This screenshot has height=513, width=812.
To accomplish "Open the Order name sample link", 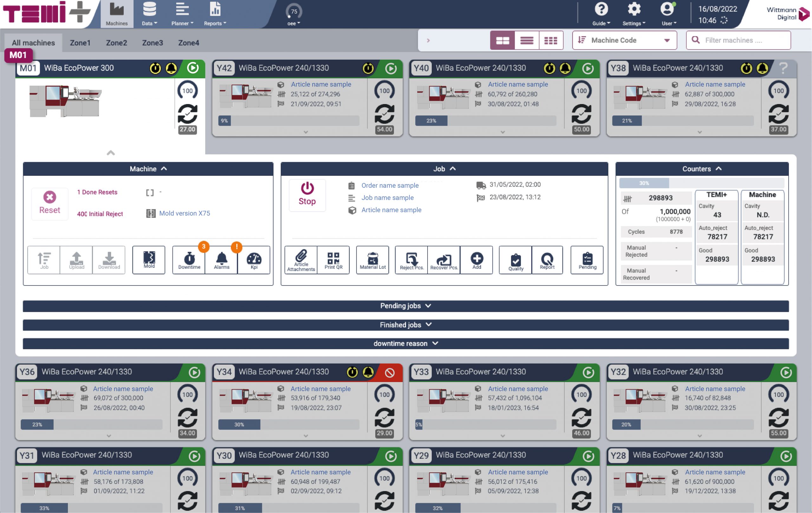I will point(390,185).
